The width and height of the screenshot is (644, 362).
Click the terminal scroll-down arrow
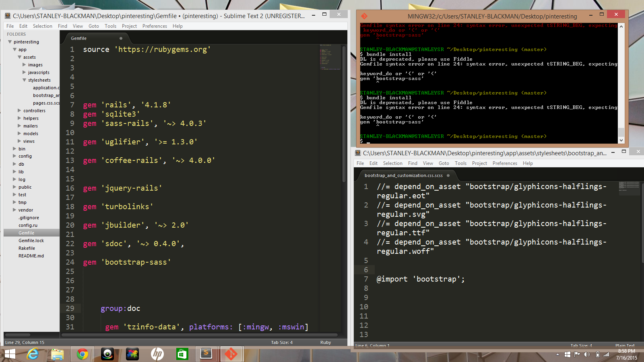[621, 140]
